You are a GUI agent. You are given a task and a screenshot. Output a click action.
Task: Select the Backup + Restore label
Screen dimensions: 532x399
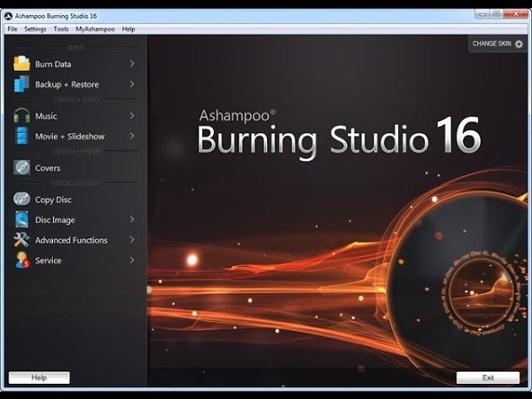(x=66, y=84)
